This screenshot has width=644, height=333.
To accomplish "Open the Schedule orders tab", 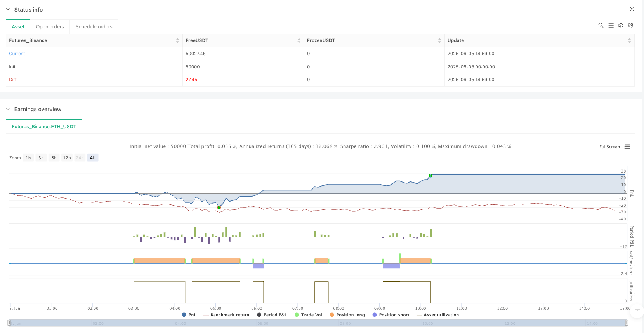I will coord(94,27).
